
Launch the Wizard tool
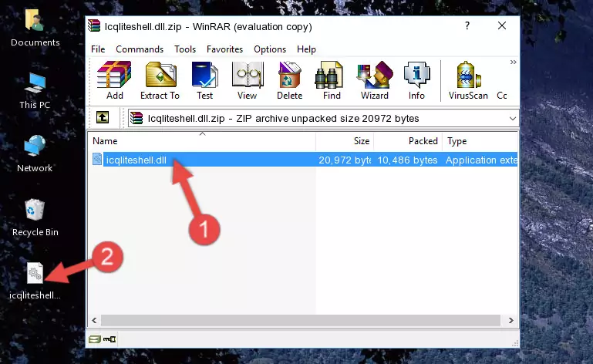[375, 81]
